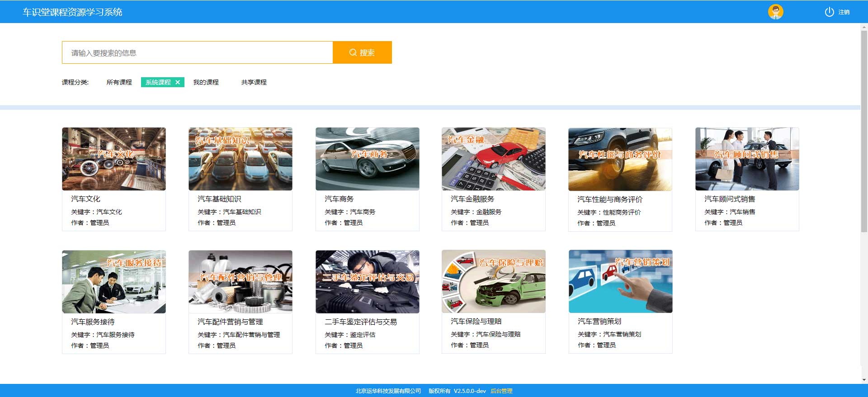Select the 汽车保险与理赔 course image
This screenshot has height=397, width=868.
tap(493, 281)
